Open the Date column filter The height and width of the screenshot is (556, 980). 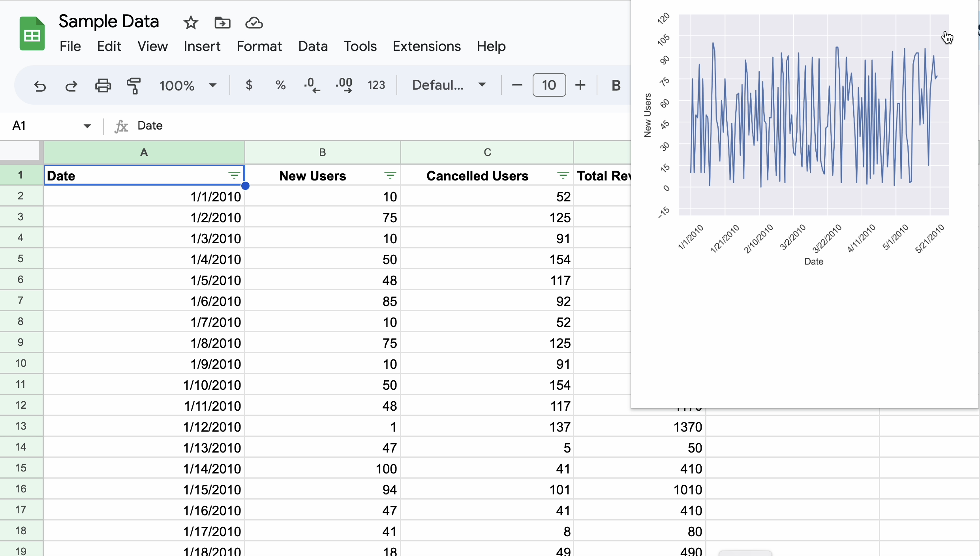234,175
